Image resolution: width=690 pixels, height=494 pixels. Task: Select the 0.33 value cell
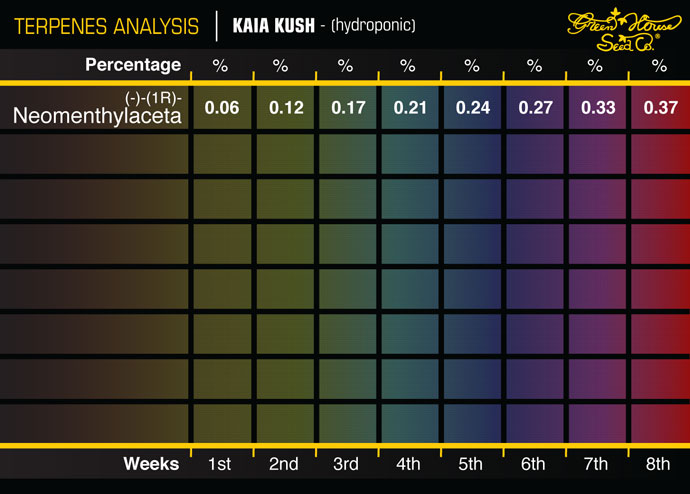click(596, 108)
